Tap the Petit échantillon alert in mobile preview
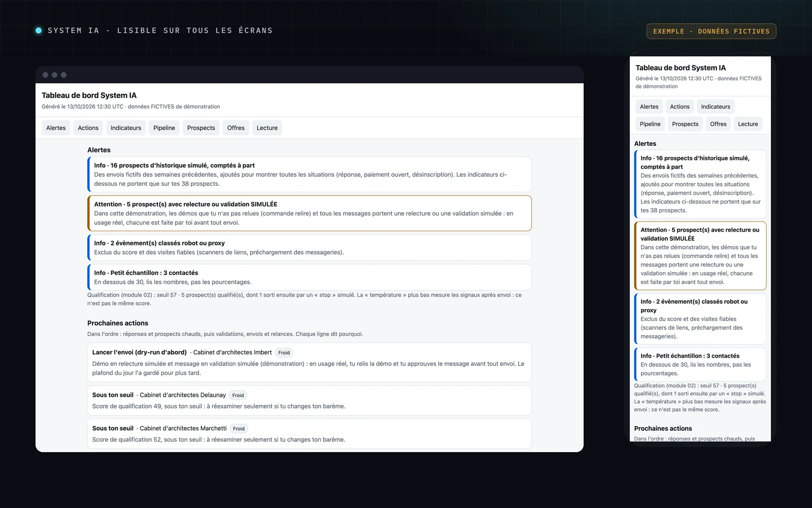This screenshot has width=812, height=508. point(700,364)
